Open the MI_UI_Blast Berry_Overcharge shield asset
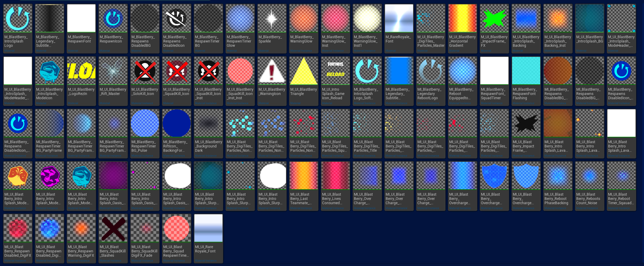Screen dimensions: 644x266 pyautogui.click(x=494, y=176)
